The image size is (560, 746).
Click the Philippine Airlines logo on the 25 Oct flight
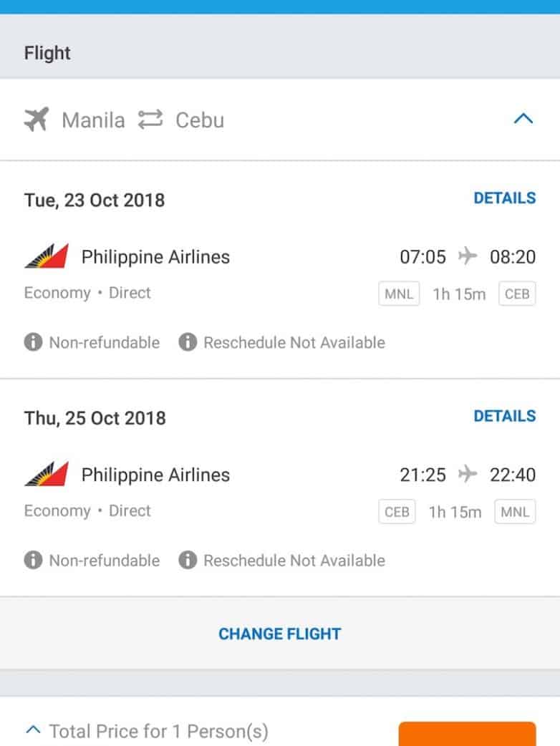(x=47, y=474)
